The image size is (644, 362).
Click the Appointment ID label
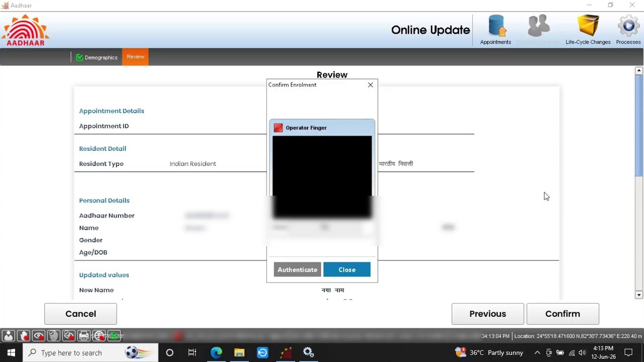(x=104, y=126)
